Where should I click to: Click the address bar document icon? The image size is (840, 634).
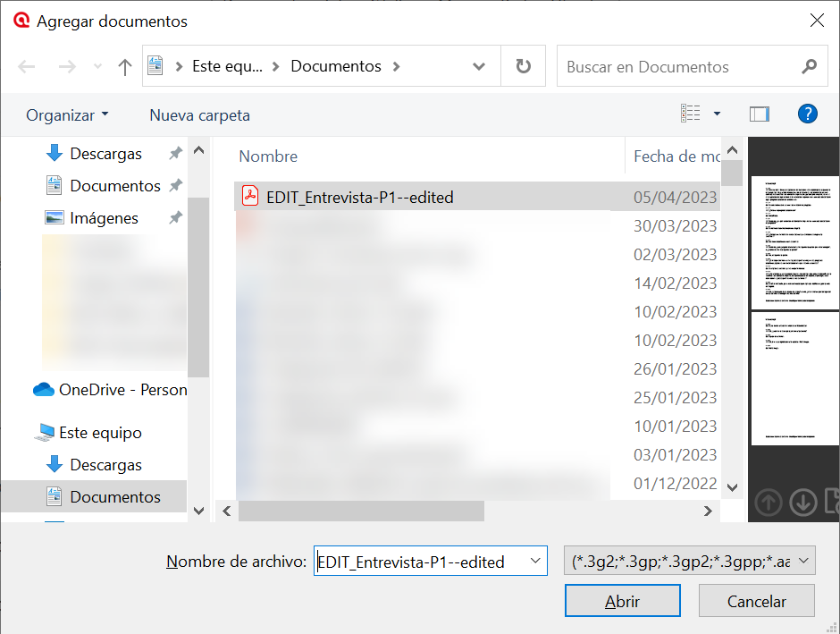point(155,66)
